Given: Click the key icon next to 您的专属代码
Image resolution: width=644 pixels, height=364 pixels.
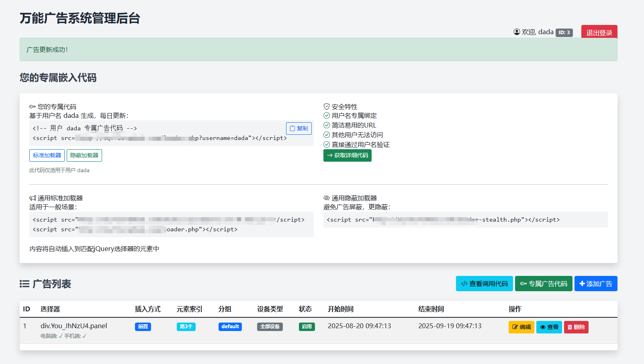Looking at the screenshot, I should tap(33, 107).
